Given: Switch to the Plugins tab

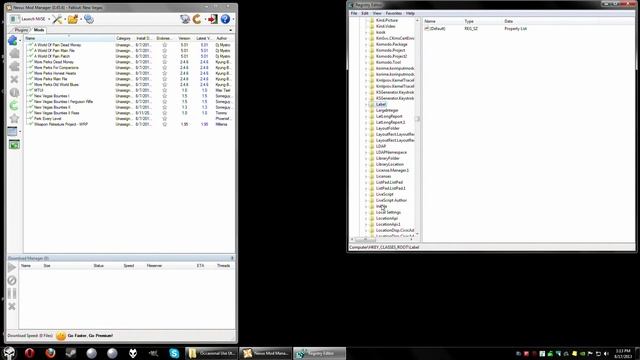Looking at the screenshot, I should (x=21, y=30).
